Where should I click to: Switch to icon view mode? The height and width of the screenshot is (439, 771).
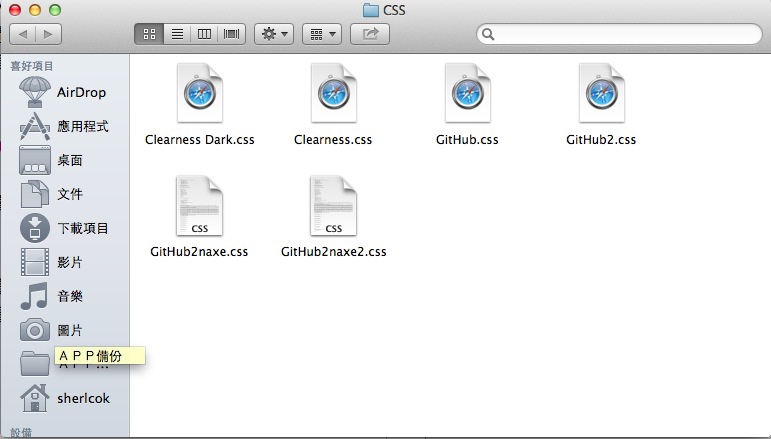click(x=149, y=34)
